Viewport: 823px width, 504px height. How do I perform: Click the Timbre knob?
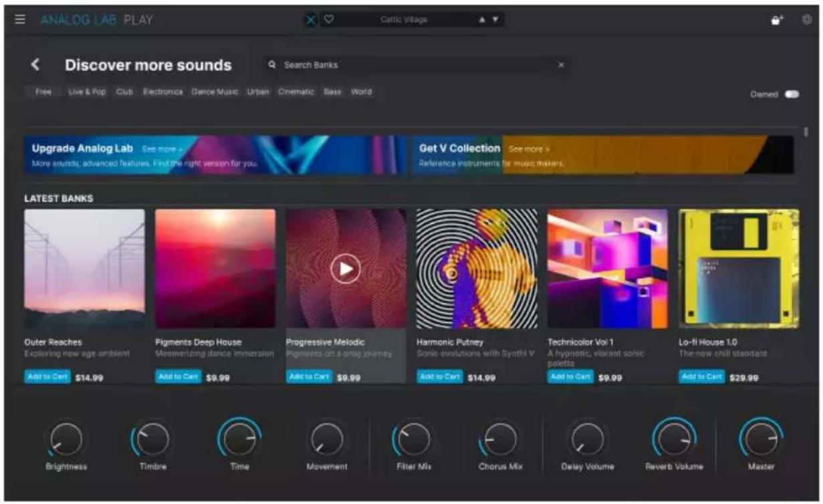point(153,439)
